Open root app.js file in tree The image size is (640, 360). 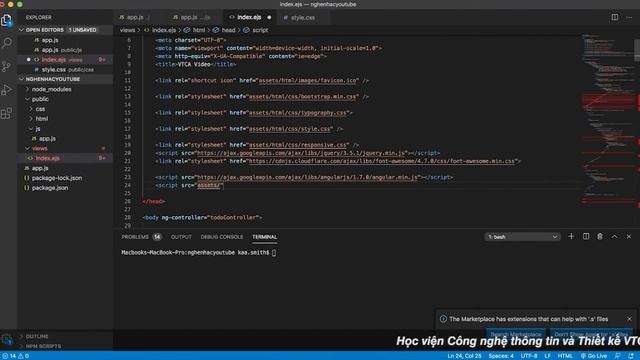[40, 168]
